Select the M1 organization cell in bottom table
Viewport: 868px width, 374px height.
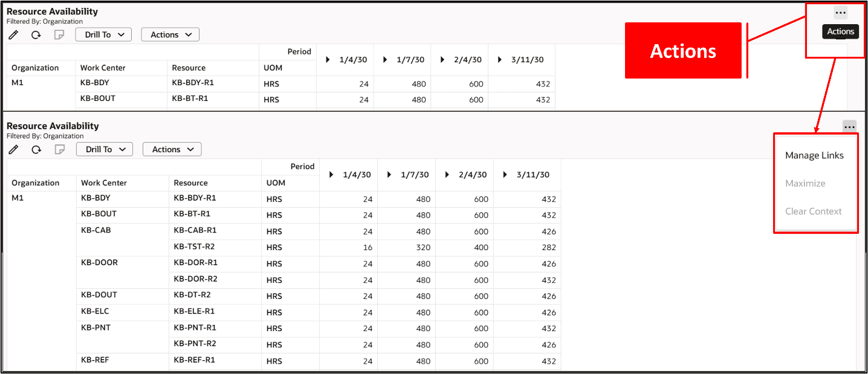(x=18, y=198)
